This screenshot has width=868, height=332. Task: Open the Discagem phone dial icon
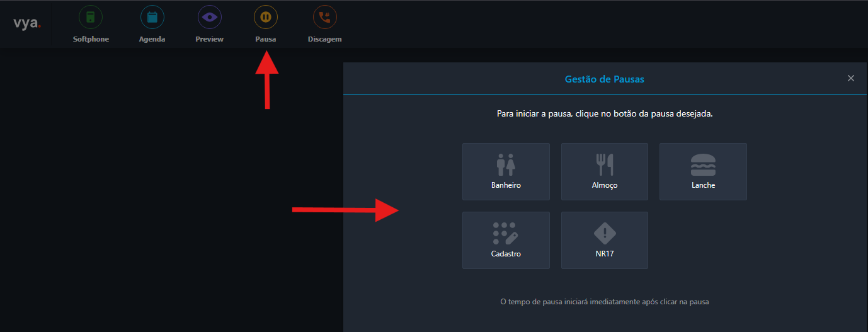click(324, 17)
